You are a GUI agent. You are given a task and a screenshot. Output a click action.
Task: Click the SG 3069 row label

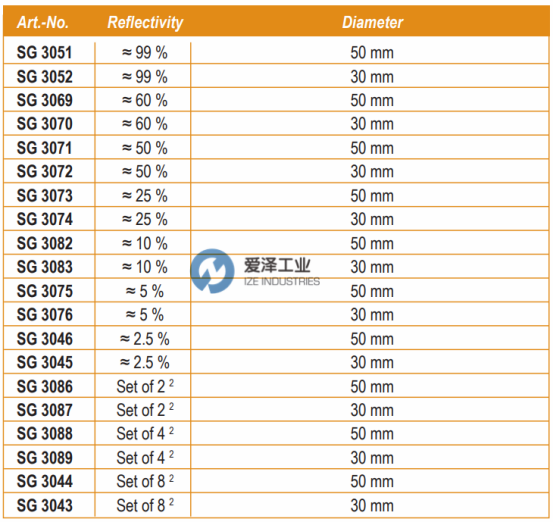(45, 100)
